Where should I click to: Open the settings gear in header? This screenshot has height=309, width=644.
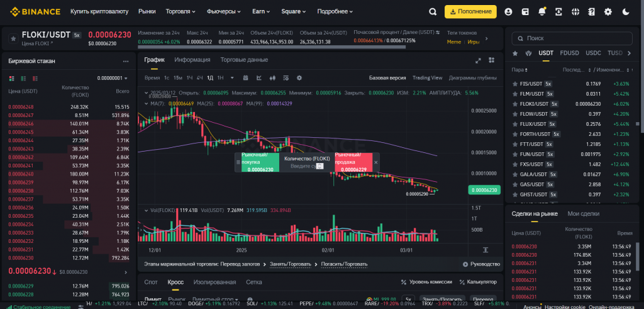click(x=608, y=12)
